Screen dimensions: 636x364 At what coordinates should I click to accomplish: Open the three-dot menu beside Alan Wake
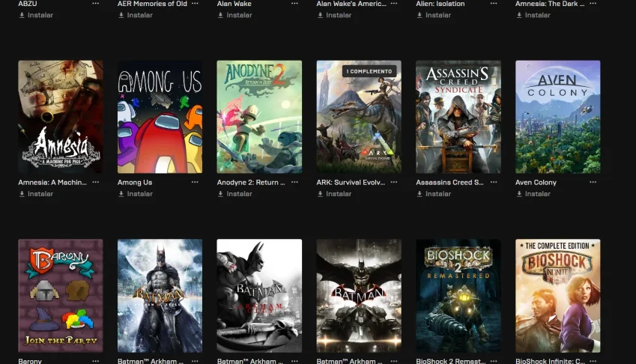click(x=294, y=4)
